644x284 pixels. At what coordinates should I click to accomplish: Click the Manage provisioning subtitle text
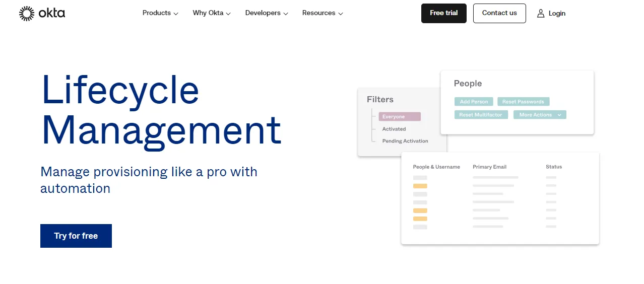[149, 180]
